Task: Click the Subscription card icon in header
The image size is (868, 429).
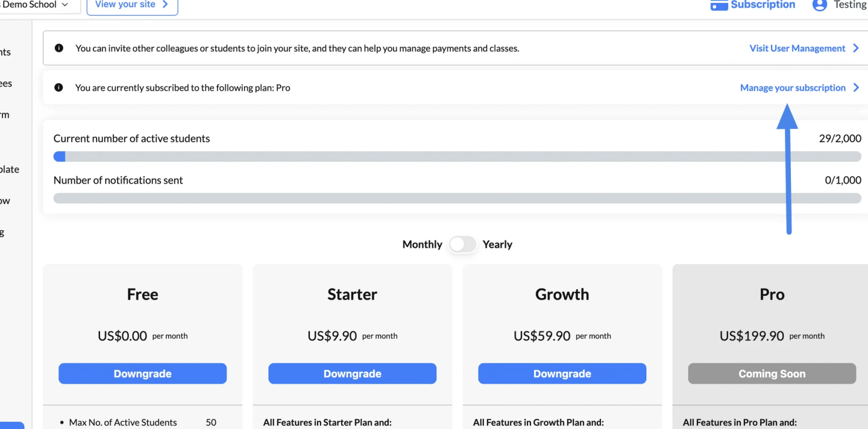Action: click(719, 5)
